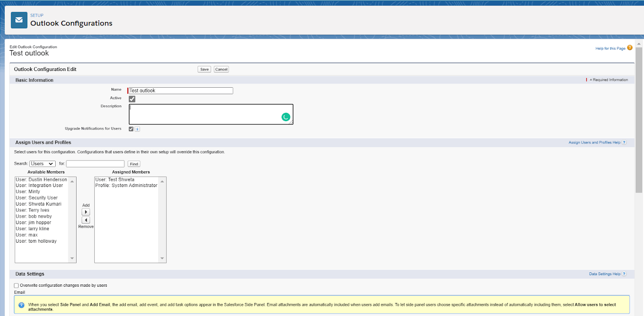Click into the Name text field
Viewport: 644px width, 316px height.
coord(181,91)
